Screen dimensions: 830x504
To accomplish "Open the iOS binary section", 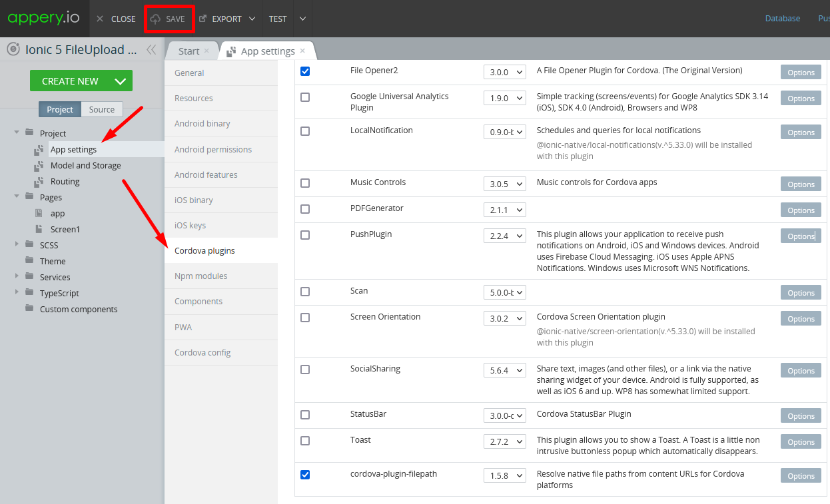I will click(x=221, y=200).
